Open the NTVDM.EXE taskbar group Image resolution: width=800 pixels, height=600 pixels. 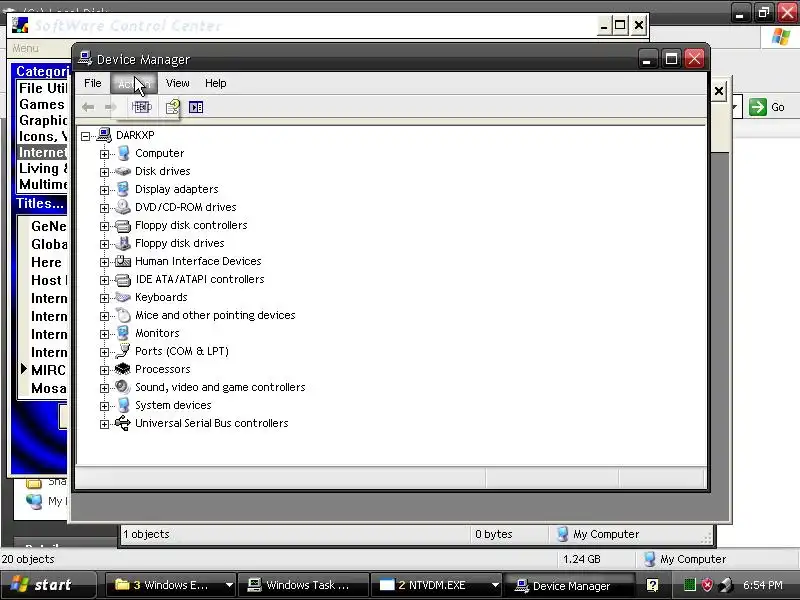[x=438, y=585]
